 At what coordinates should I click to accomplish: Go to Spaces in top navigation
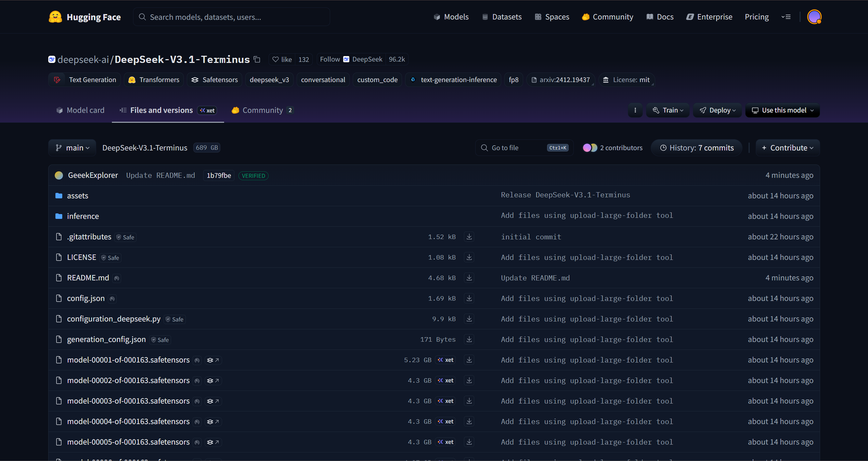[x=552, y=17]
